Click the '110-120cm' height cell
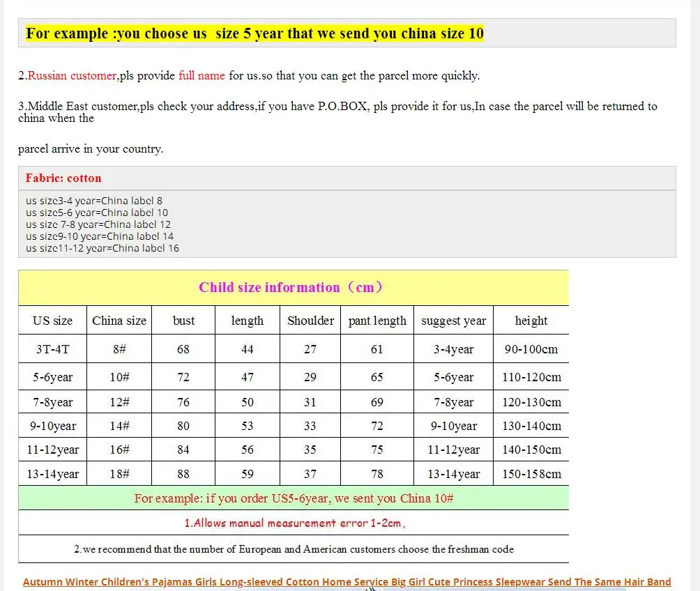 click(531, 377)
